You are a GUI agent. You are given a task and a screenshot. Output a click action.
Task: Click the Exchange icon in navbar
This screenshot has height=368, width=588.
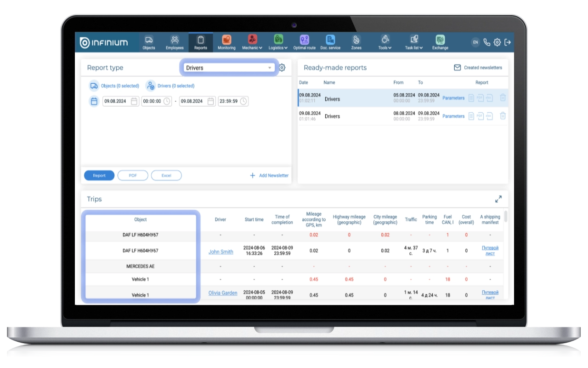[x=440, y=40]
